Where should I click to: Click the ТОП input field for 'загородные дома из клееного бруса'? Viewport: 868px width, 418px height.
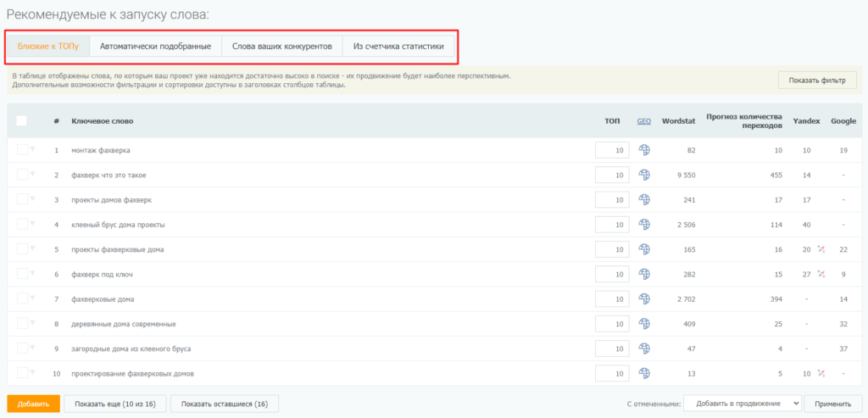611,348
